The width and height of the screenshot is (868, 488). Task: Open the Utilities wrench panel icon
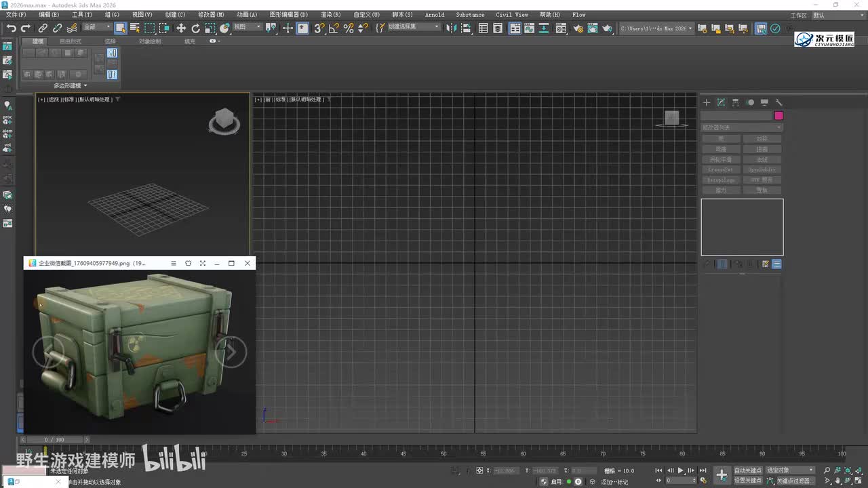tap(778, 102)
